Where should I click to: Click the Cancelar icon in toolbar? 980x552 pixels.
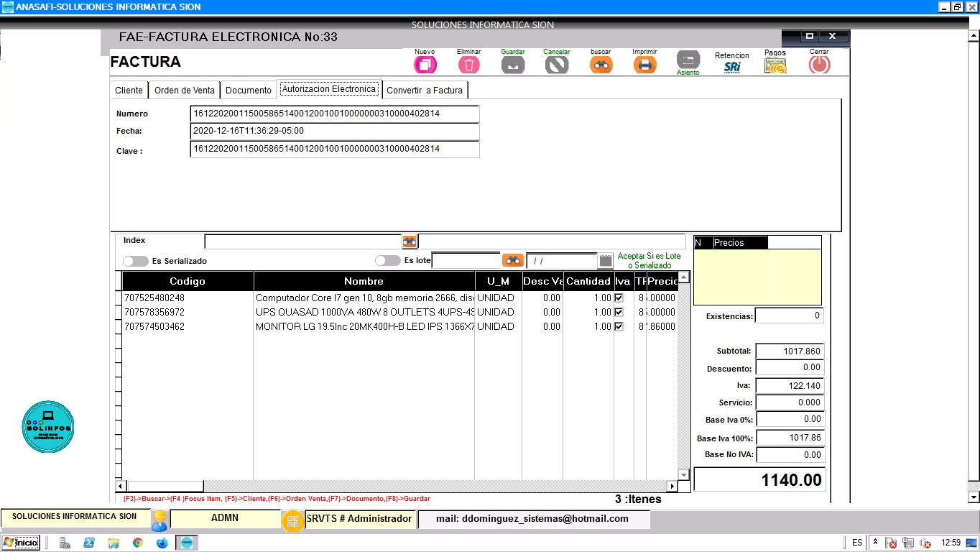click(x=556, y=65)
